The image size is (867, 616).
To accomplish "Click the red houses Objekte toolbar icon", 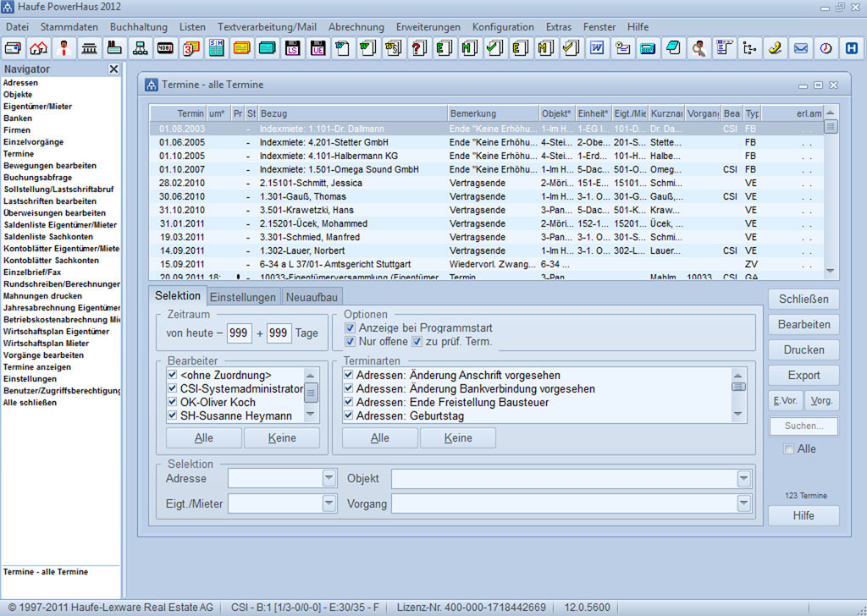I will (x=38, y=48).
